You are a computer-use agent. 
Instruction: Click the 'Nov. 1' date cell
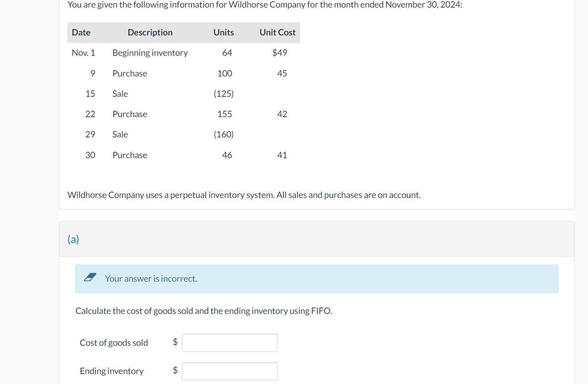tap(84, 53)
